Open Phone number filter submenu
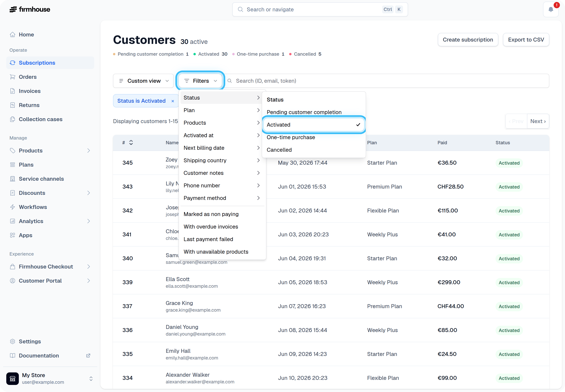Viewport: 565px width, 392px height. click(x=222, y=185)
